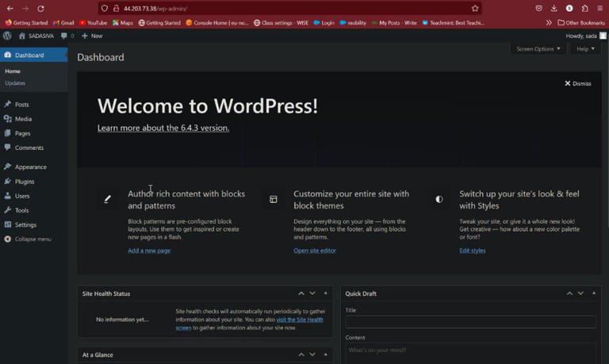Toggle Site Health Status panel collapse

point(325,293)
